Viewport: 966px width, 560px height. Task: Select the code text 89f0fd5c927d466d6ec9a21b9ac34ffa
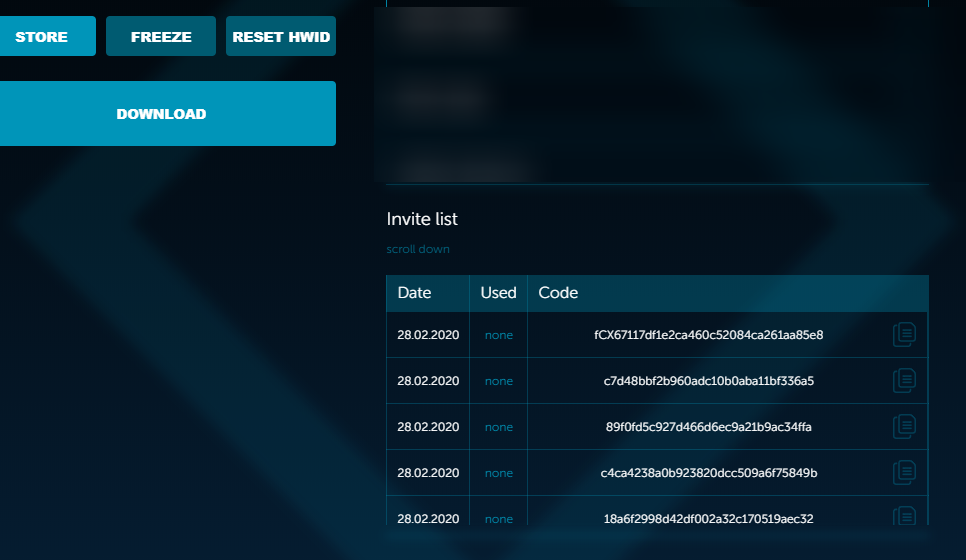click(708, 427)
